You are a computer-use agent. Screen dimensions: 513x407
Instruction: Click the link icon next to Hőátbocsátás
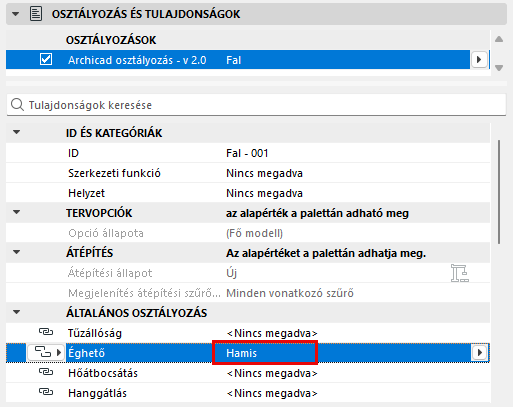46,372
